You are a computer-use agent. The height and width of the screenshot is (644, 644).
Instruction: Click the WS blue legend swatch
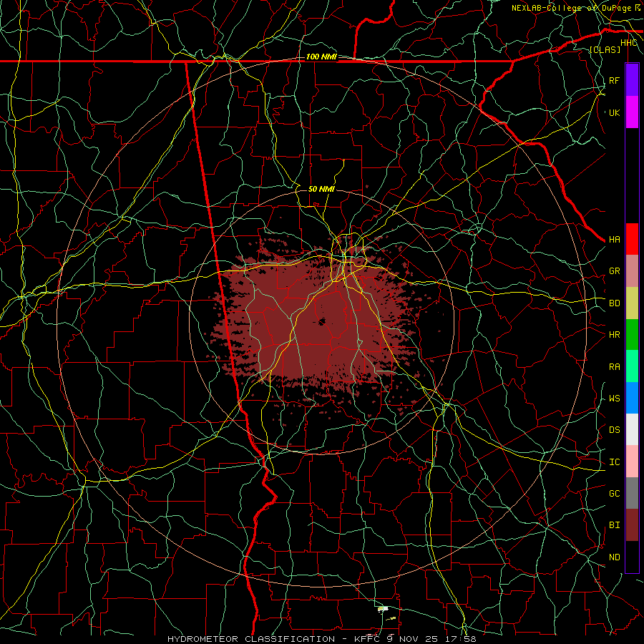point(632,398)
